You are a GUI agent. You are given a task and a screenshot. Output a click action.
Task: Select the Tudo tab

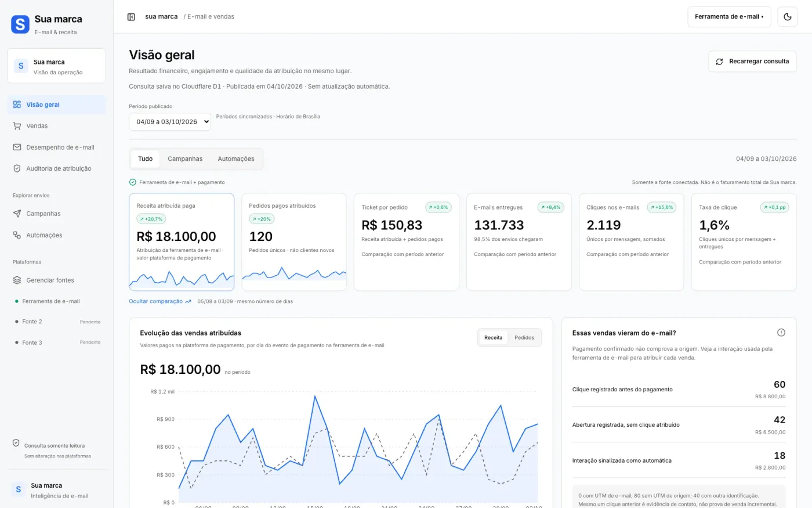tap(145, 159)
